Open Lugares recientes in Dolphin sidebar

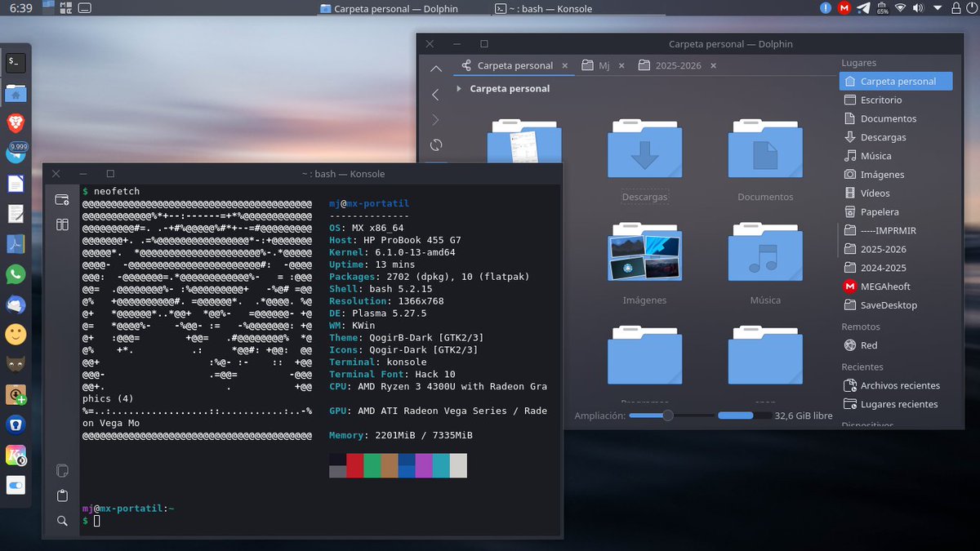(x=896, y=404)
